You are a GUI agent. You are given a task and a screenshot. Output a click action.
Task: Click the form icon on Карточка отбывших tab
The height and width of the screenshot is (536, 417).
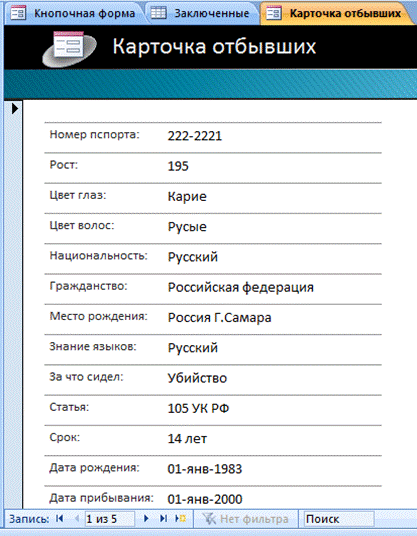[274, 13]
